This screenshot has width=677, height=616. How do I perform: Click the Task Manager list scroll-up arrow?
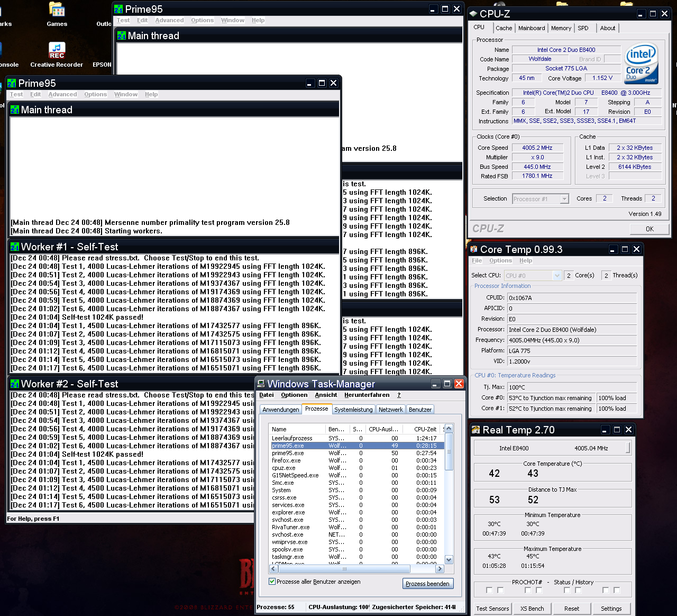[449, 429]
